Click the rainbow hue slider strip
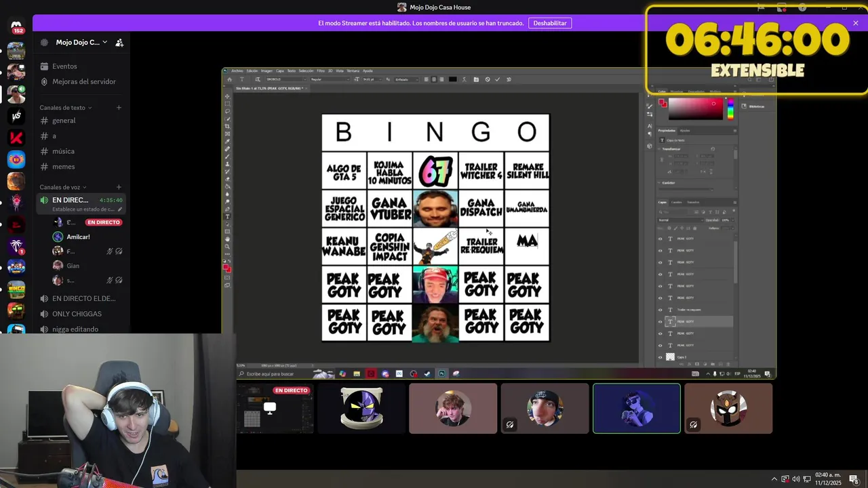This screenshot has height=488, width=868. pos(730,108)
